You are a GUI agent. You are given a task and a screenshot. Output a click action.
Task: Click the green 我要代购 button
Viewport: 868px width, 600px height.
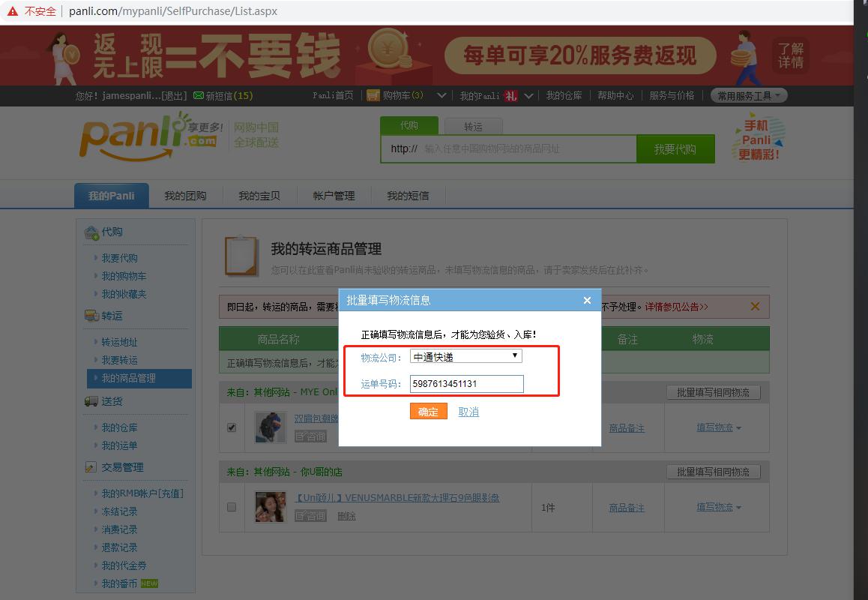coord(675,148)
